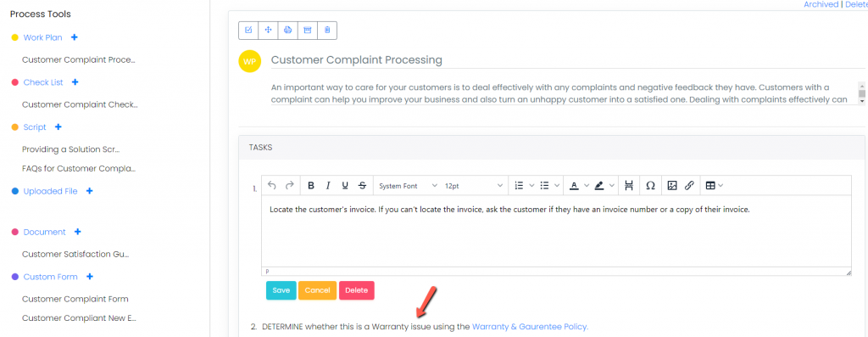The width and height of the screenshot is (868, 337).
Task: Click the move arrows icon
Action: tap(268, 30)
